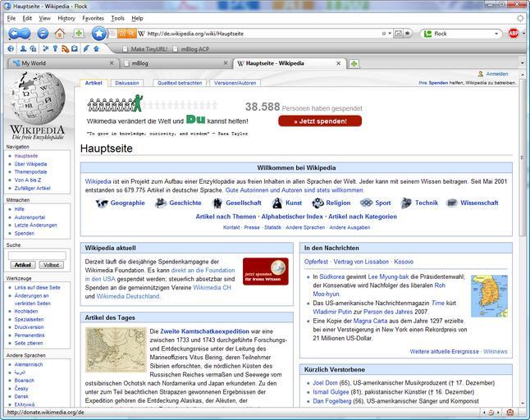
Task: Click the Flock search box
Action: [463, 34]
